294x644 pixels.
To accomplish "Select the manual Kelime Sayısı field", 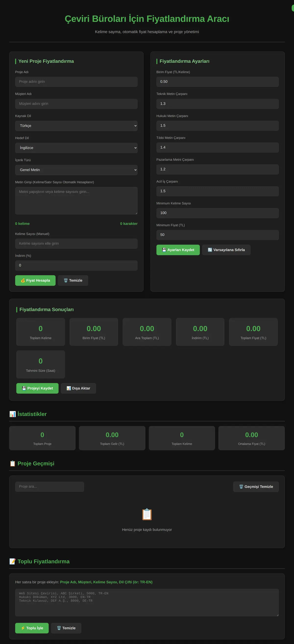I will (x=76, y=244).
